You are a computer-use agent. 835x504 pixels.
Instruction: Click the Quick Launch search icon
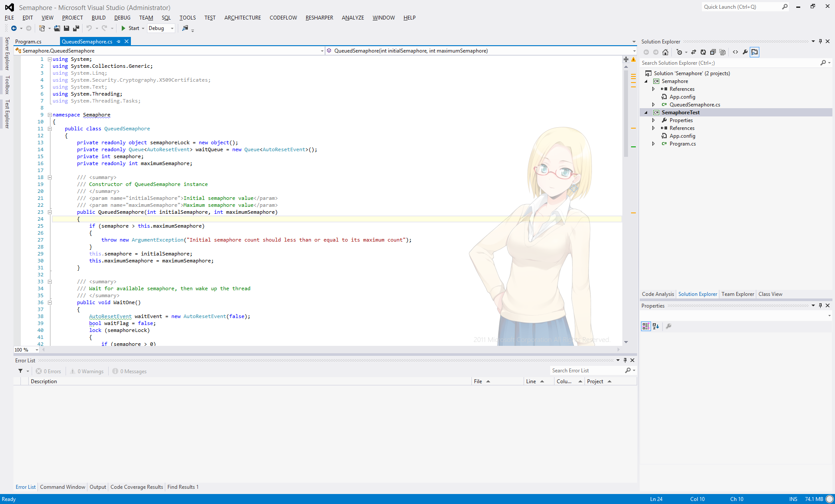[785, 7]
